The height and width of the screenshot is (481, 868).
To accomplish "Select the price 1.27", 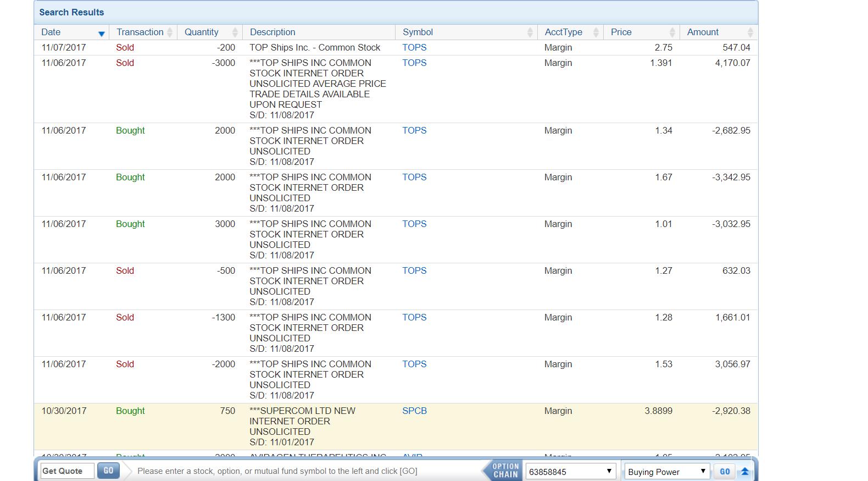I will click(663, 271).
